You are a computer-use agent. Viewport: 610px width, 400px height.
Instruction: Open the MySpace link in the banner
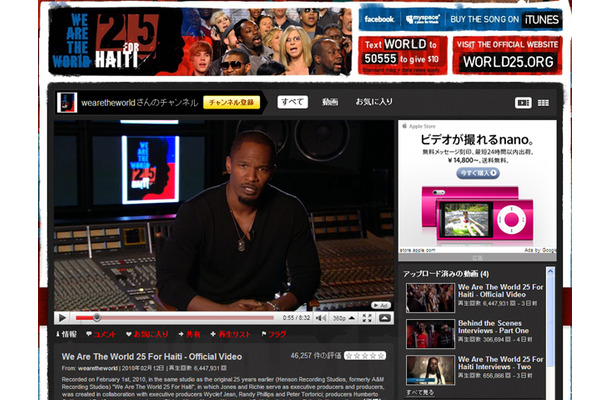click(x=422, y=19)
